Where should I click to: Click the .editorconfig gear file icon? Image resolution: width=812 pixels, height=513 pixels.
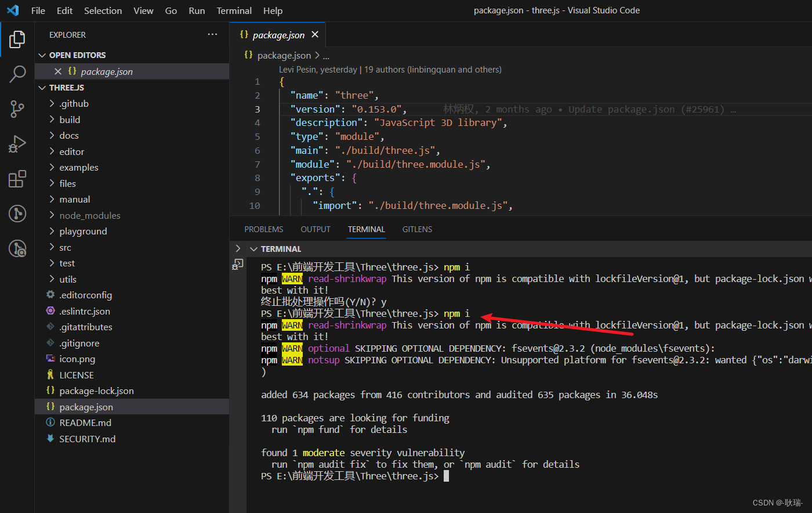pyautogui.click(x=50, y=295)
